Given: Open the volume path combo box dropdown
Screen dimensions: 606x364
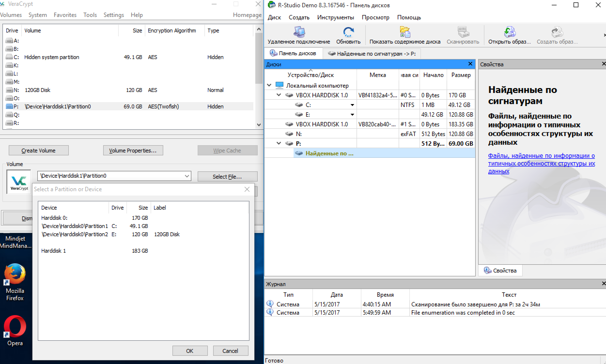Looking at the screenshot, I should point(187,176).
